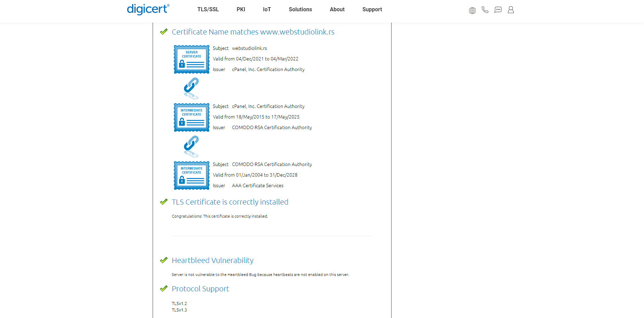Click the DigiCert logo
Screen dimensions: 644x318
point(148,9)
